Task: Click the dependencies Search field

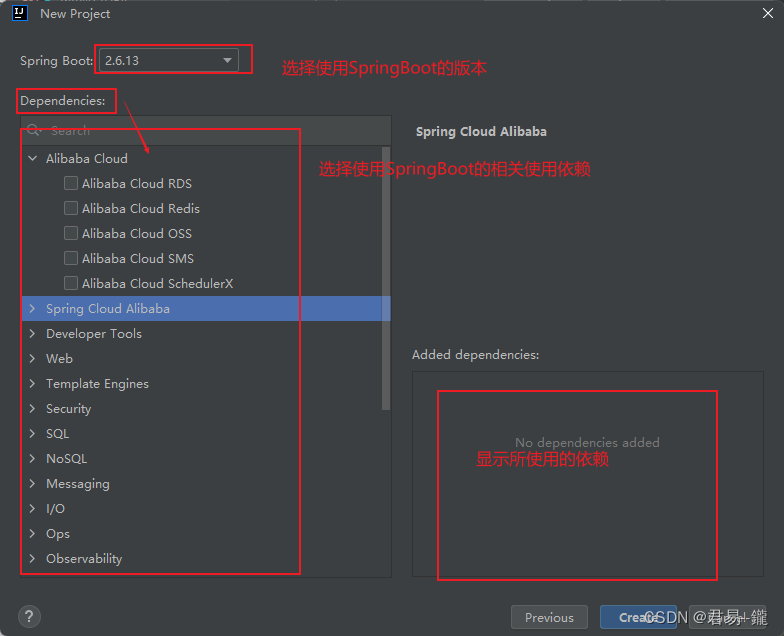Action: click(206, 130)
